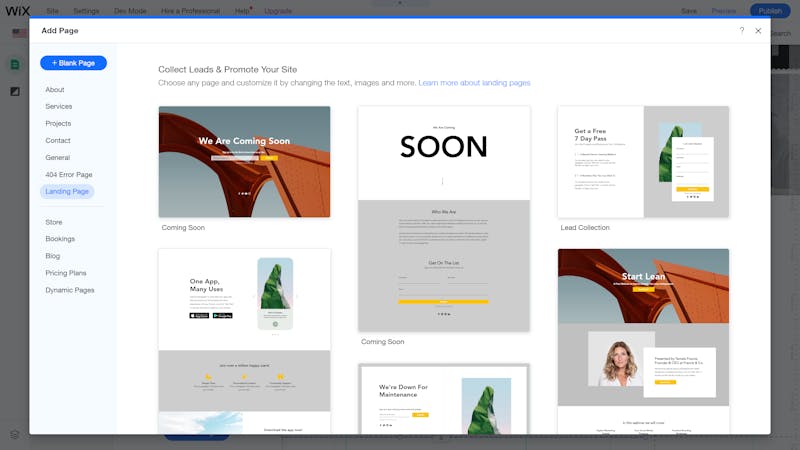Select the General page category
Viewport: 800px width, 450px height.
coord(58,158)
